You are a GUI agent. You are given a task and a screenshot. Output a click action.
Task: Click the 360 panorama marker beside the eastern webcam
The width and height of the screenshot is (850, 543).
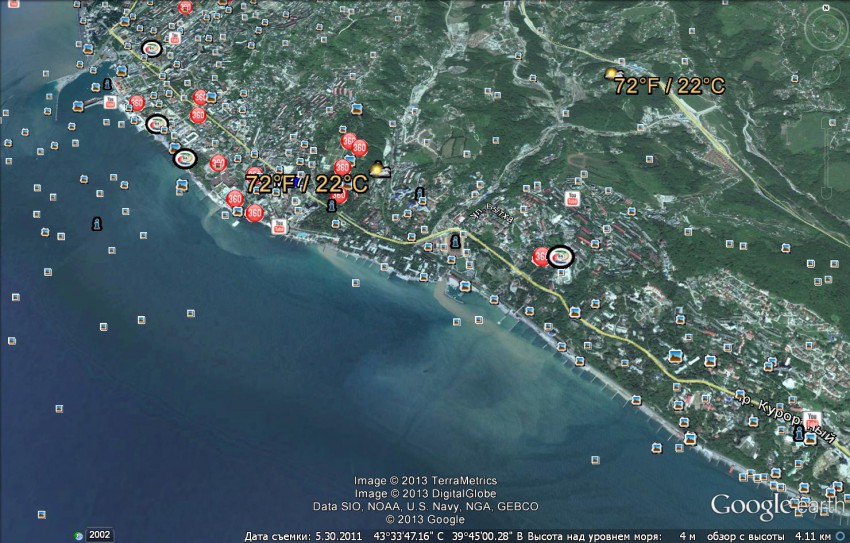(542, 257)
